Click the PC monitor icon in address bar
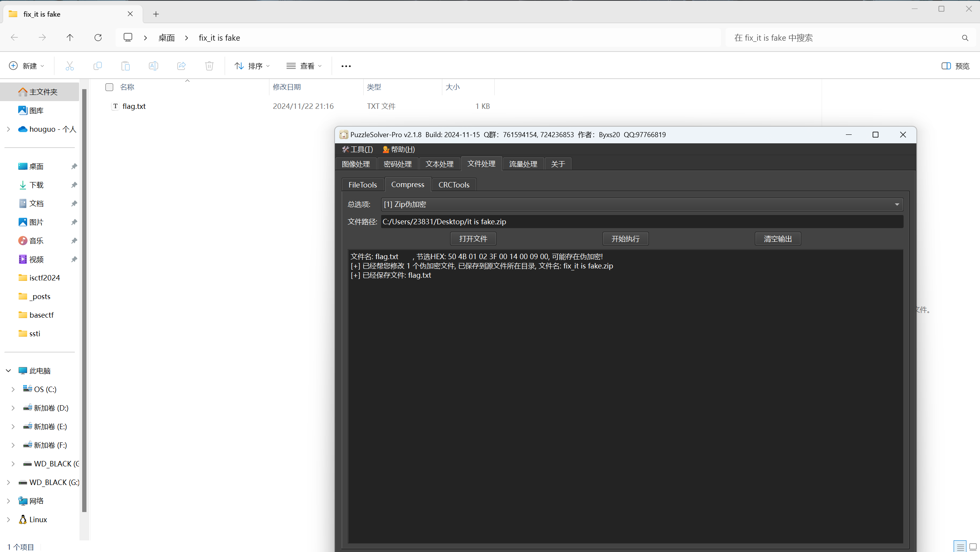Viewport: 980px width, 552px height. tap(128, 37)
